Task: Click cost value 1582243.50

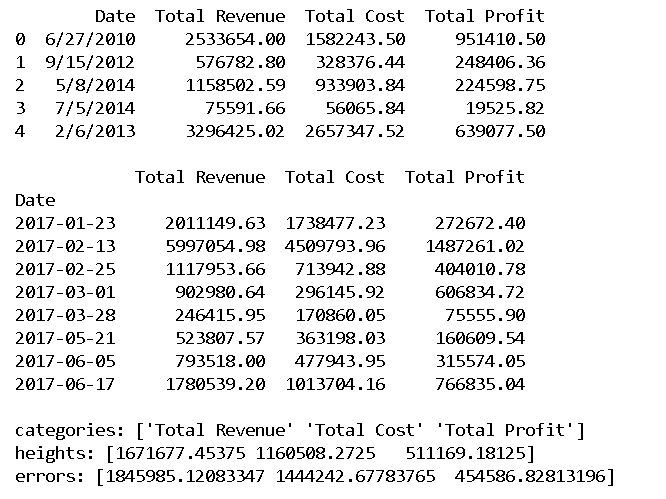Action: [356, 39]
